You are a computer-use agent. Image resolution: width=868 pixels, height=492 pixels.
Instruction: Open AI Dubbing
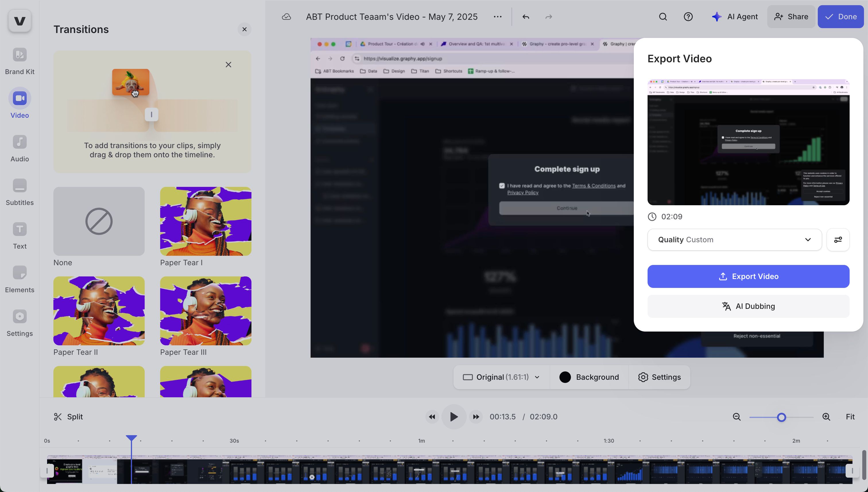[748, 306]
